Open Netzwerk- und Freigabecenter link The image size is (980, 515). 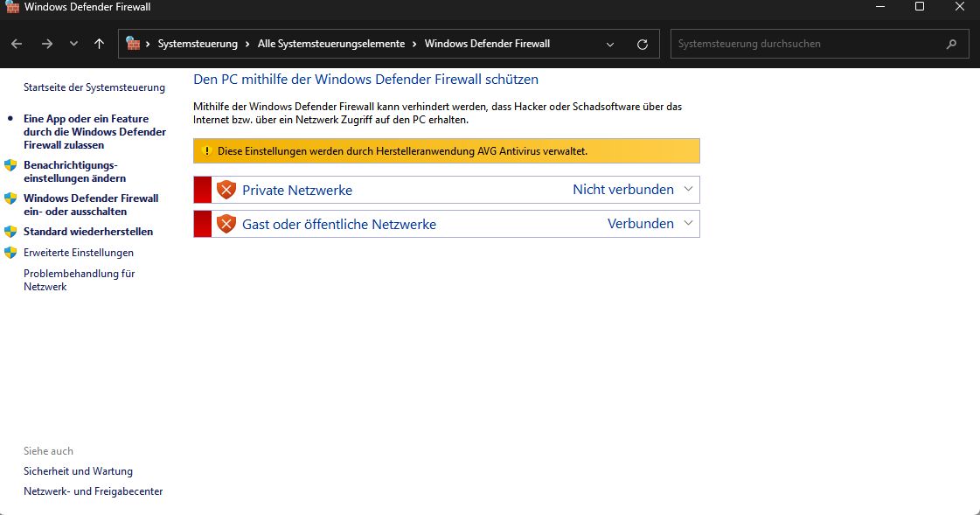tap(94, 491)
